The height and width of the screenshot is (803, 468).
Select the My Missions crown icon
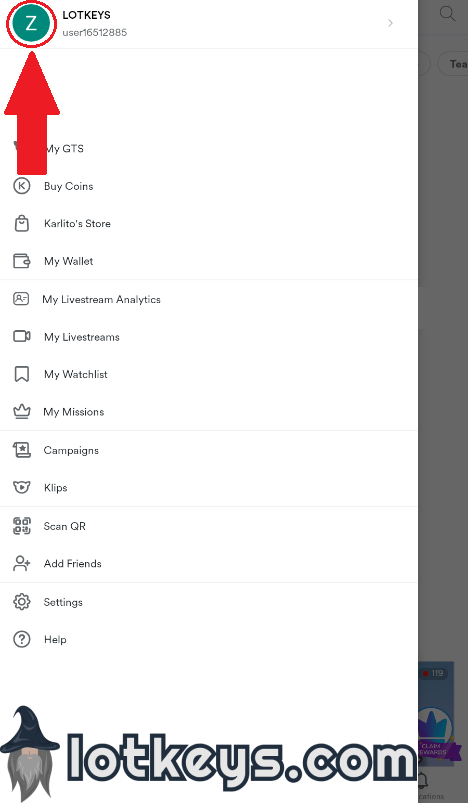point(22,412)
